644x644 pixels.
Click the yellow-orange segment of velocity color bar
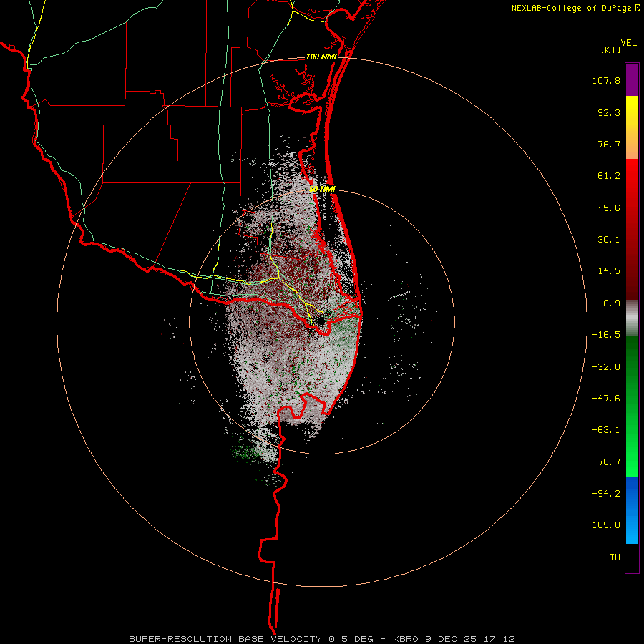[x=632, y=127]
